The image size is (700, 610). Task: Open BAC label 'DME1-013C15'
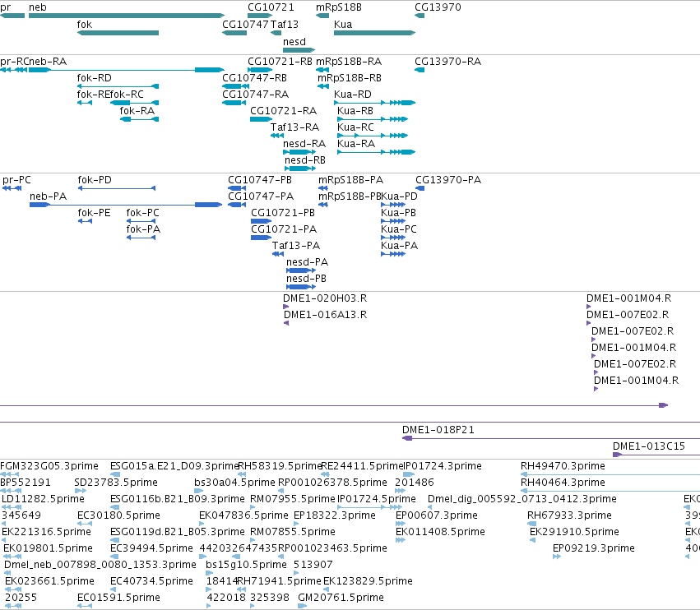(x=649, y=446)
